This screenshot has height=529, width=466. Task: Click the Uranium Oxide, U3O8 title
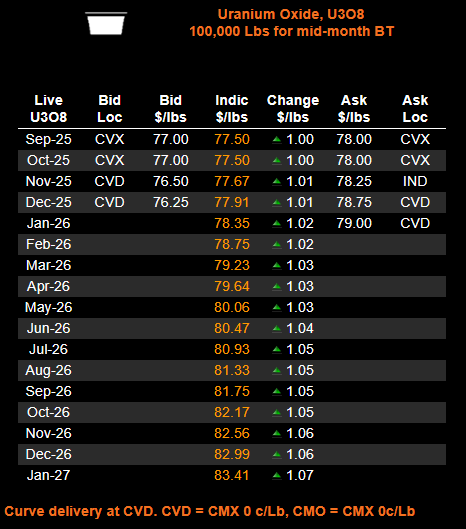click(291, 15)
